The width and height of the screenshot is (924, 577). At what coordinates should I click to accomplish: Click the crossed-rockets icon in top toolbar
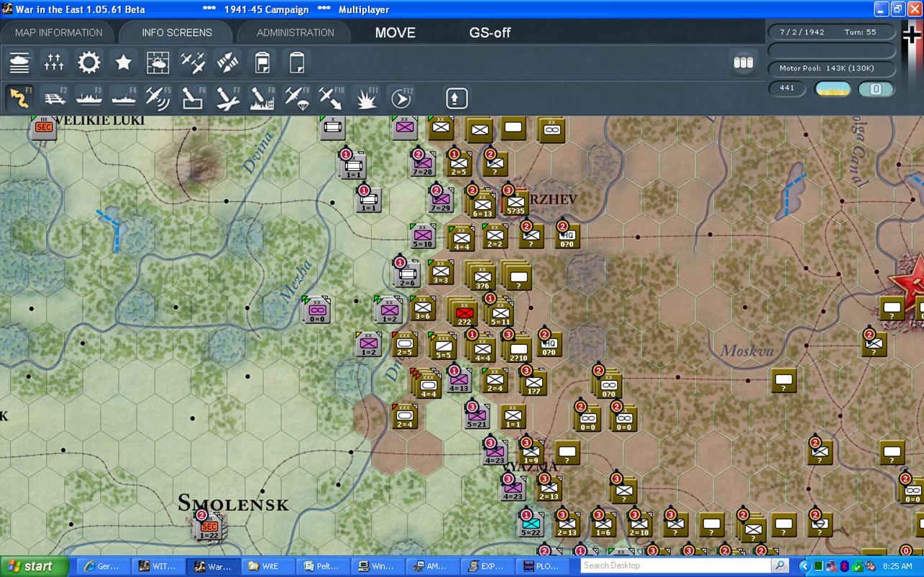pyautogui.click(x=227, y=63)
